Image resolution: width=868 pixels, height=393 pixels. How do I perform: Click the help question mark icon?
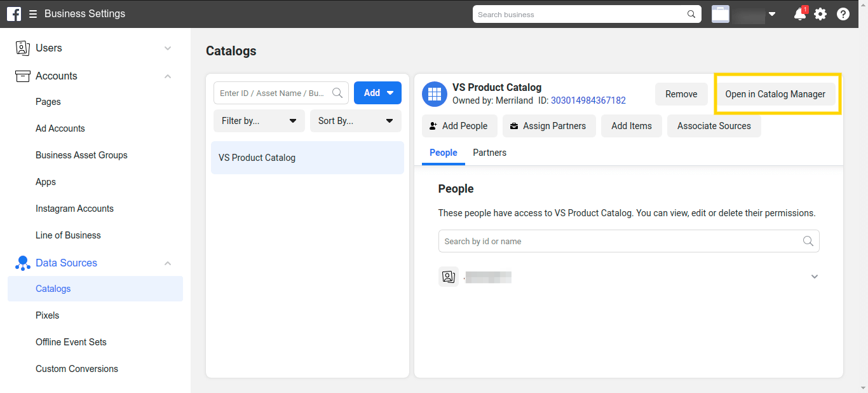pyautogui.click(x=843, y=14)
